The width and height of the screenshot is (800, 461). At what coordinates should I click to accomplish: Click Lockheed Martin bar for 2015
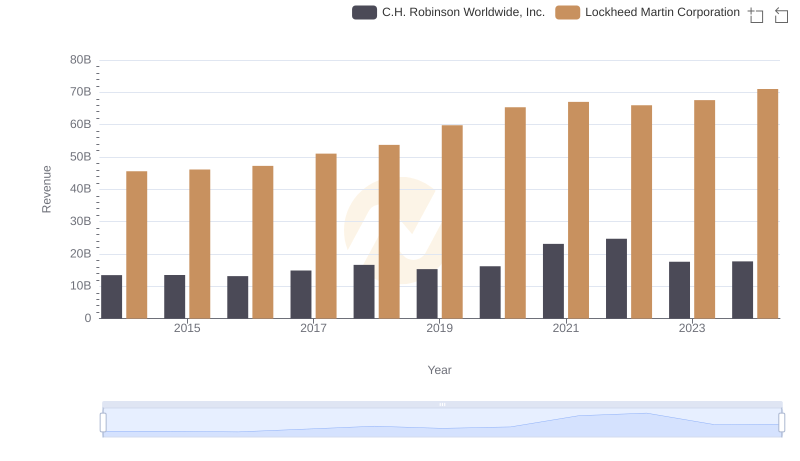point(199,244)
